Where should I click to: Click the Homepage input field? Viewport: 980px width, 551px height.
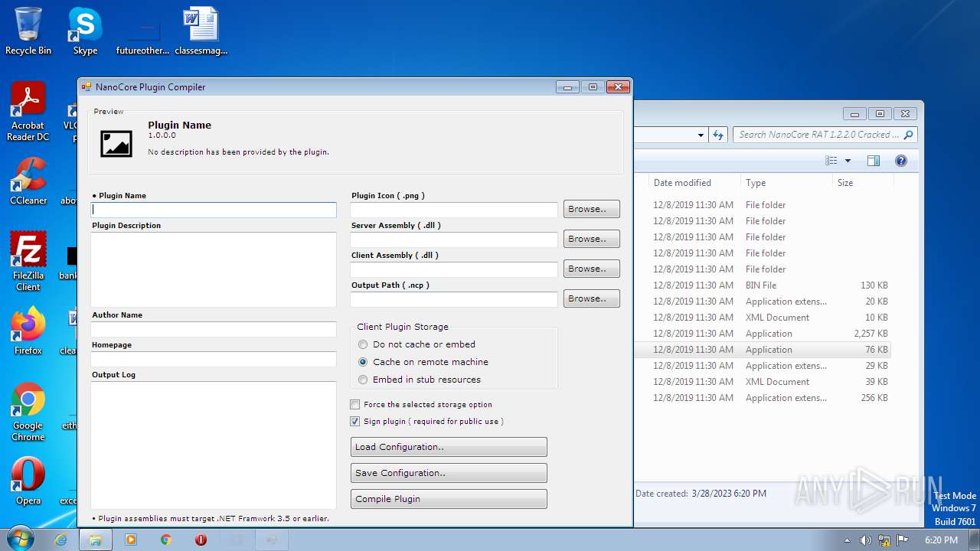pyautogui.click(x=214, y=359)
